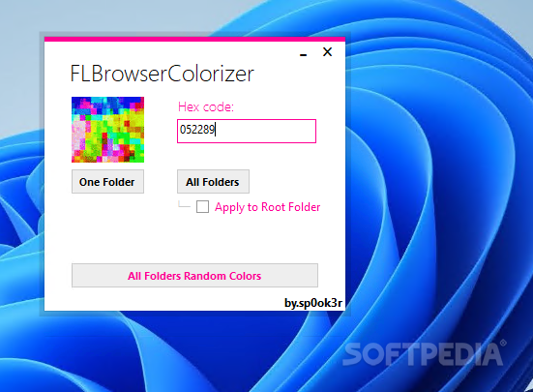Image resolution: width=533 pixels, height=392 pixels.
Task: Close the FLBrowserColorizer window
Action: (327, 51)
